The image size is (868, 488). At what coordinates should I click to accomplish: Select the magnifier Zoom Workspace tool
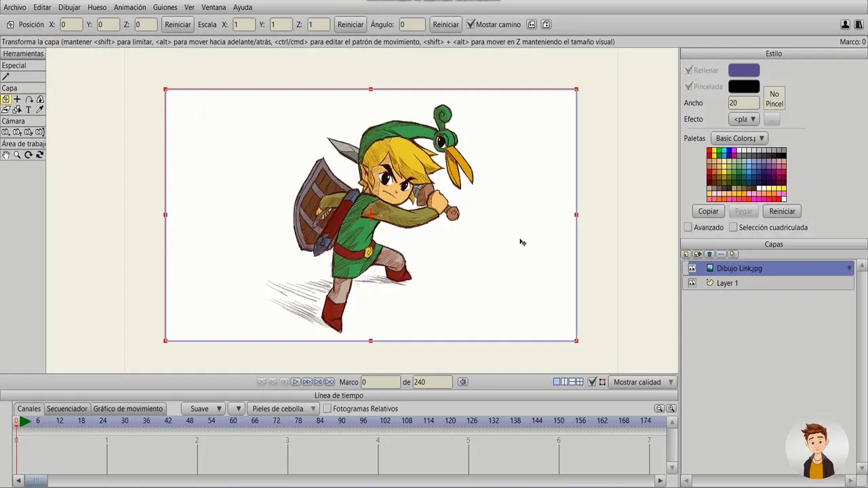[17, 155]
